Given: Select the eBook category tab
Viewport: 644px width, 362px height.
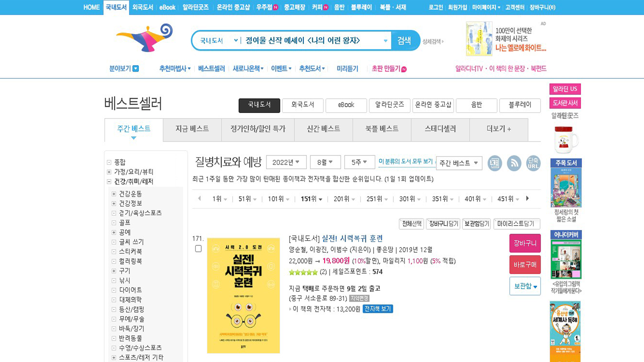Looking at the screenshot, I should tap(346, 105).
